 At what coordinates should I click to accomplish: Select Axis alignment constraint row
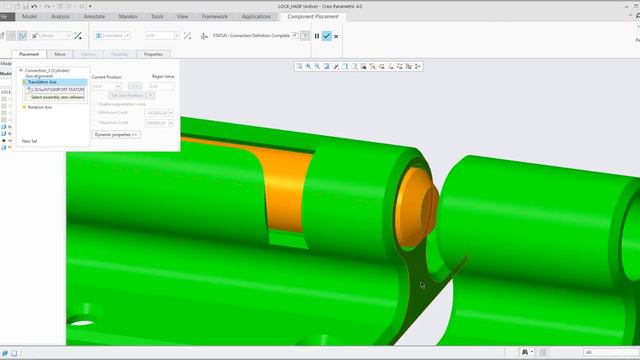[x=39, y=76]
